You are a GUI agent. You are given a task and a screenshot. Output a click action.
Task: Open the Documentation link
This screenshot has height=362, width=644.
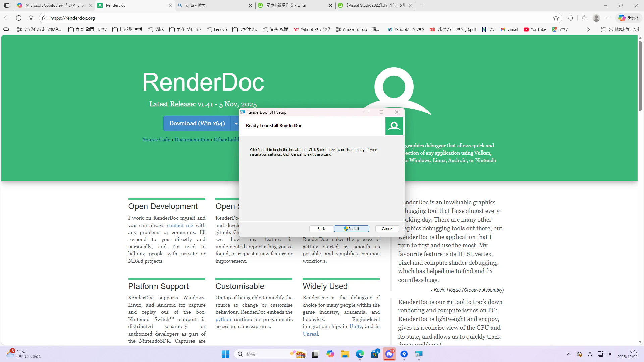(192, 140)
